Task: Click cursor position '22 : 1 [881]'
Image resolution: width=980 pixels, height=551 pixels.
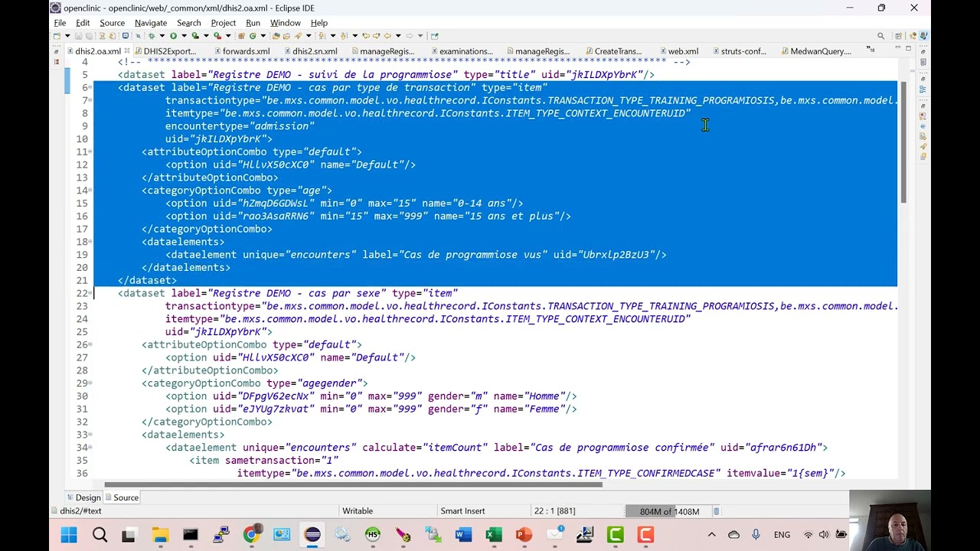Action: 554,511
